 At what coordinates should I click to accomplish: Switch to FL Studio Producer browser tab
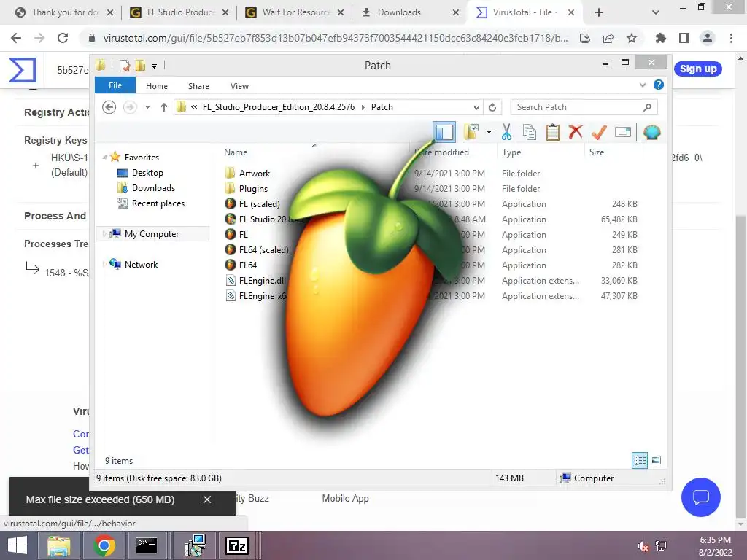(x=180, y=12)
